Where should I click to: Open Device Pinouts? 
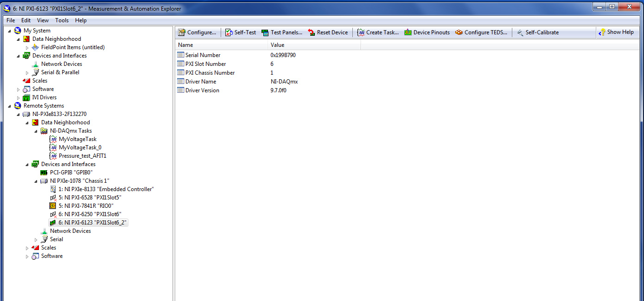(x=427, y=32)
